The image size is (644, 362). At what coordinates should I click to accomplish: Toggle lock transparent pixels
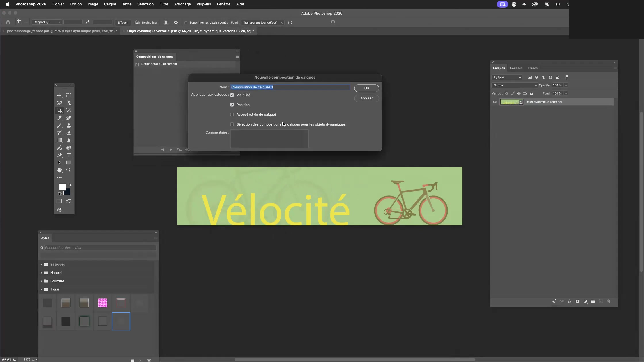click(x=506, y=93)
